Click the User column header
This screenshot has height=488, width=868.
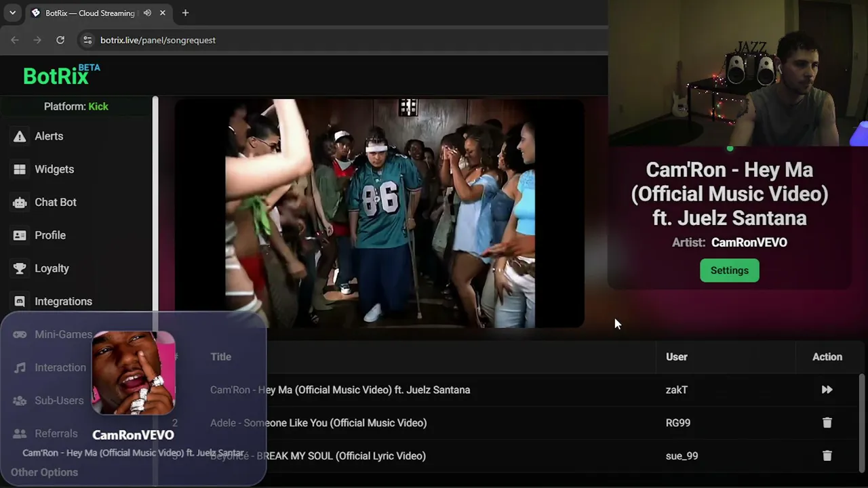[x=677, y=357]
